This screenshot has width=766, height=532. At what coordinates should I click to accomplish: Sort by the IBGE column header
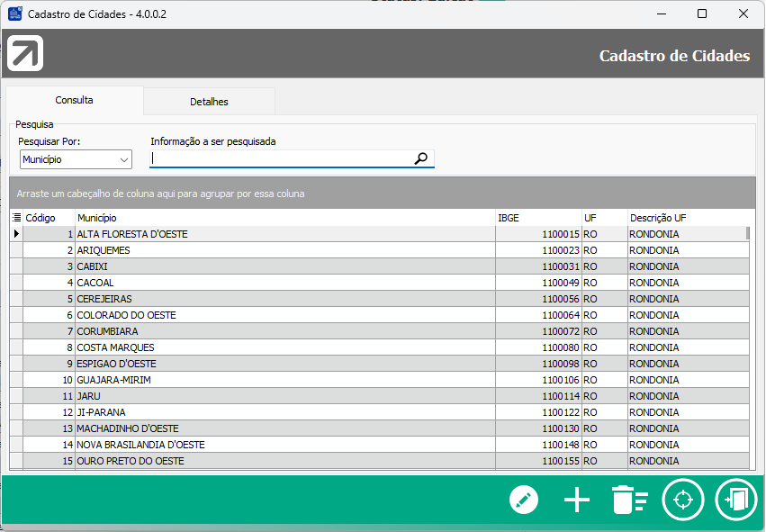(536, 218)
